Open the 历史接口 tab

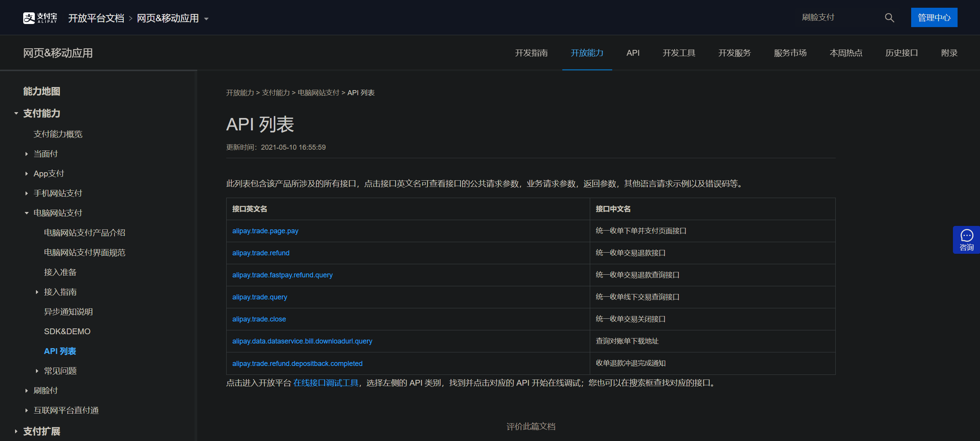pyautogui.click(x=901, y=53)
